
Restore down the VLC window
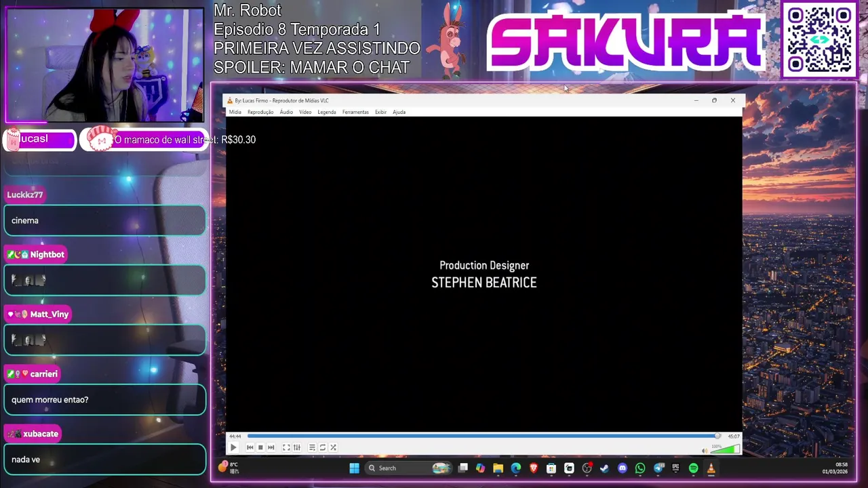pos(714,100)
